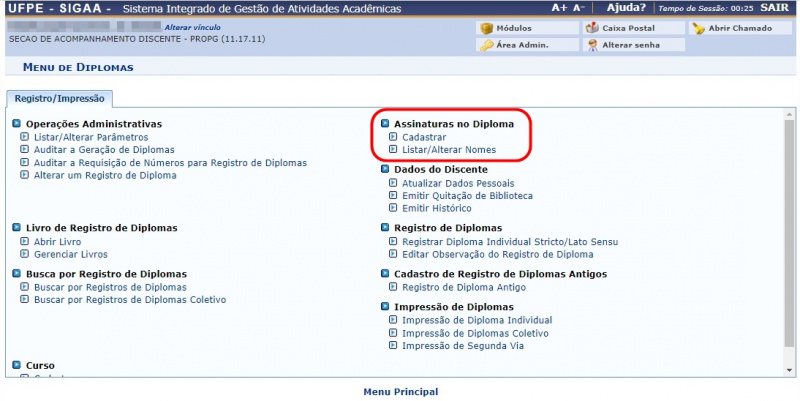The width and height of the screenshot is (800, 401).
Task: Open Buscar por Registros de Diplomas
Action: 110,287
